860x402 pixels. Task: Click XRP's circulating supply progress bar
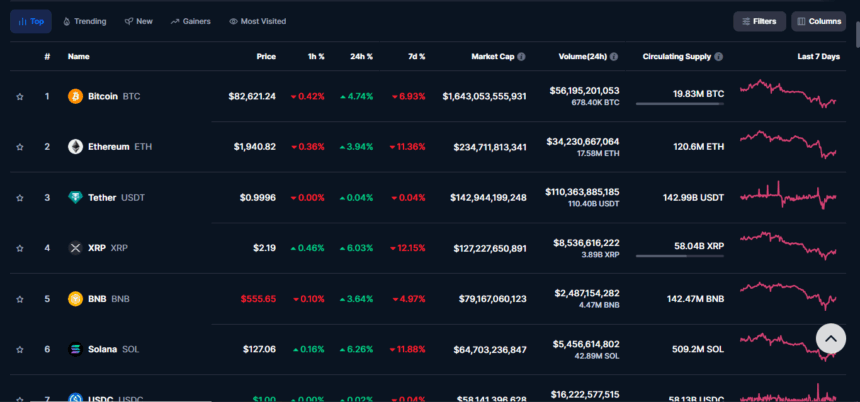coord(680,256)
